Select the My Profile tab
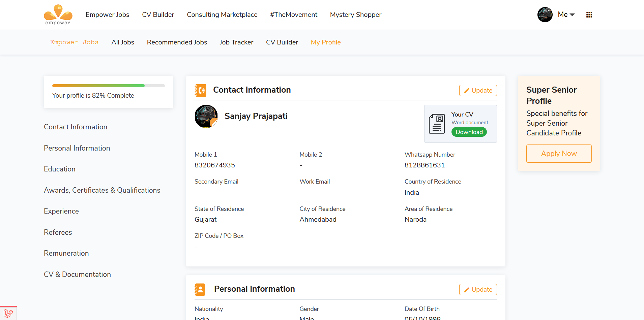 pos(326,42)
